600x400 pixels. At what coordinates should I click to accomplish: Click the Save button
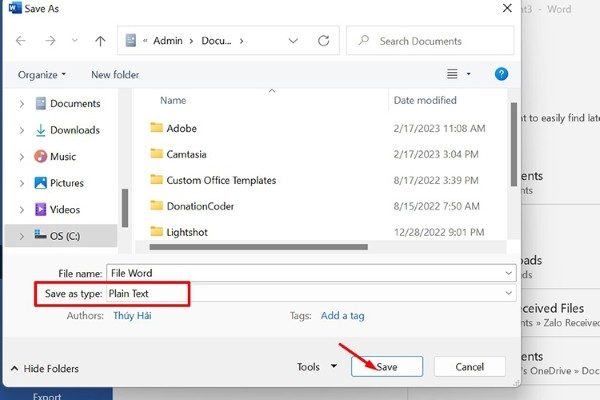387,367
